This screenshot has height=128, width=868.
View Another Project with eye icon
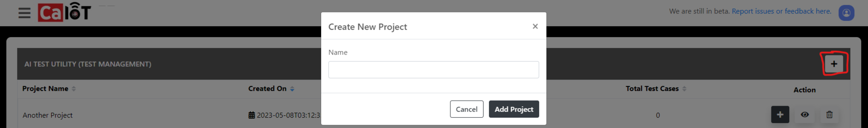(805, 114)
